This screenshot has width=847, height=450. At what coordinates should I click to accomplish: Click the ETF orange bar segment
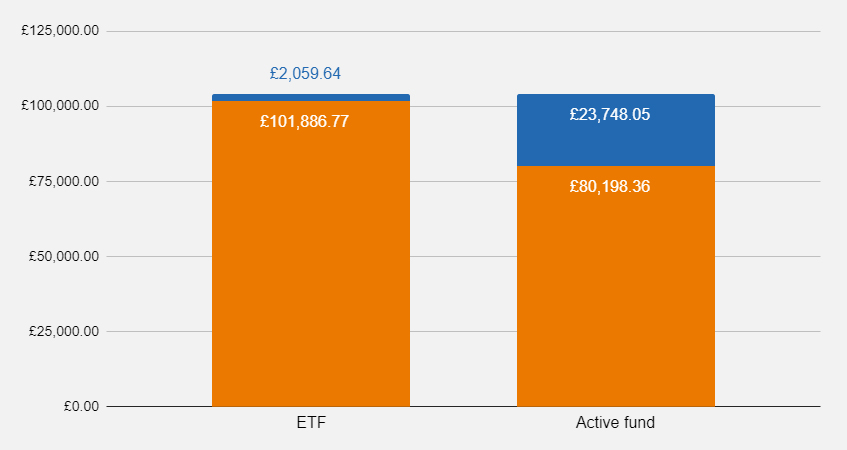310,270
